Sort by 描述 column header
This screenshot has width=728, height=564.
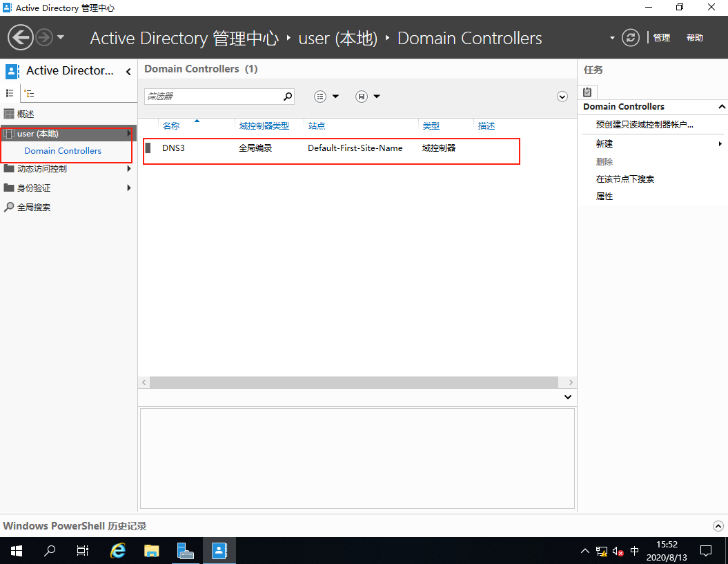pos(486,125)
